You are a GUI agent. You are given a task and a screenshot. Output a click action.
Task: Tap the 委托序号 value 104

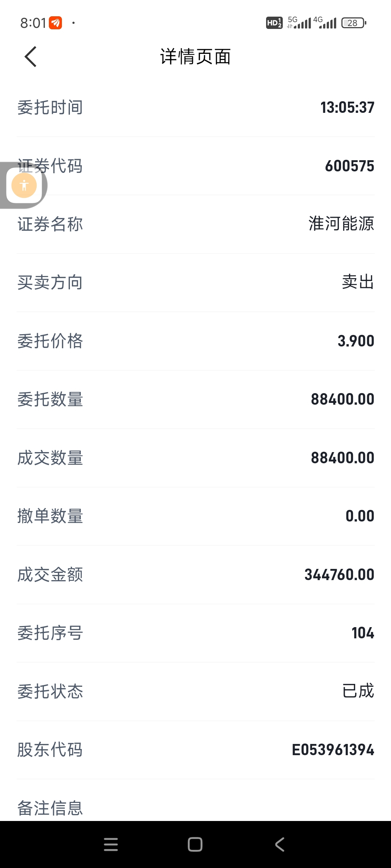coord(363,633)
